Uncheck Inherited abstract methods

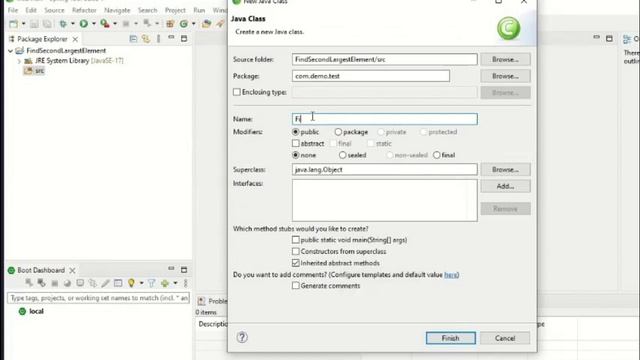[296, 263]
